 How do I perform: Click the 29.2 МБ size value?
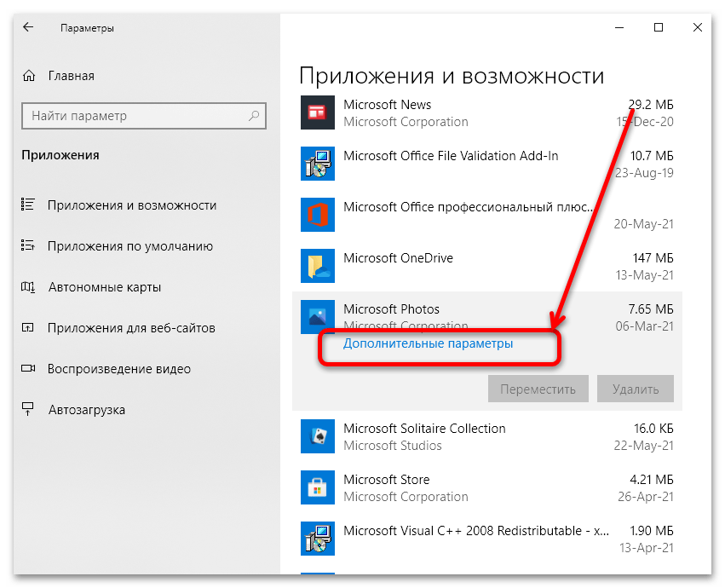click(651, 105)
